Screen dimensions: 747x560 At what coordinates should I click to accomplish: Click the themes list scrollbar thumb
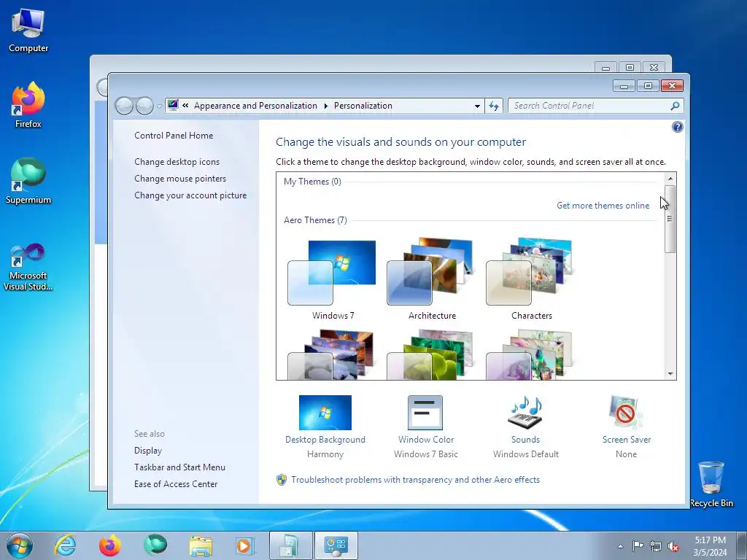pos(670,219)
